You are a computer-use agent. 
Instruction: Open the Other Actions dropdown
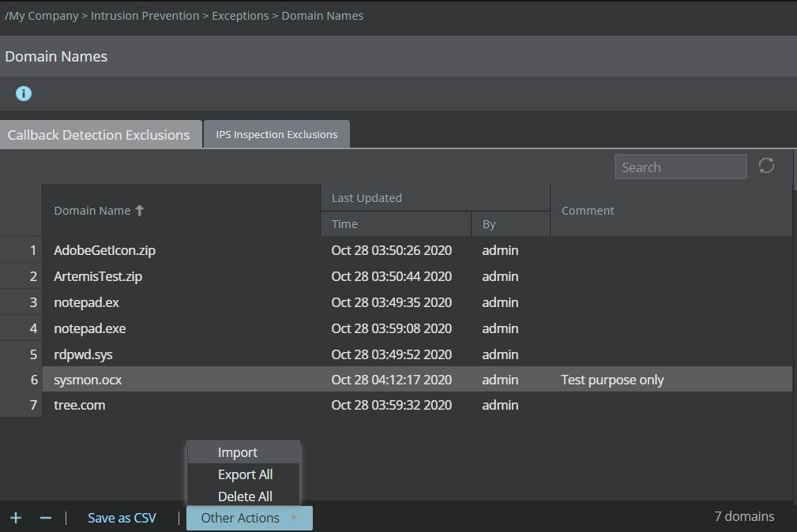pos(250,518)
